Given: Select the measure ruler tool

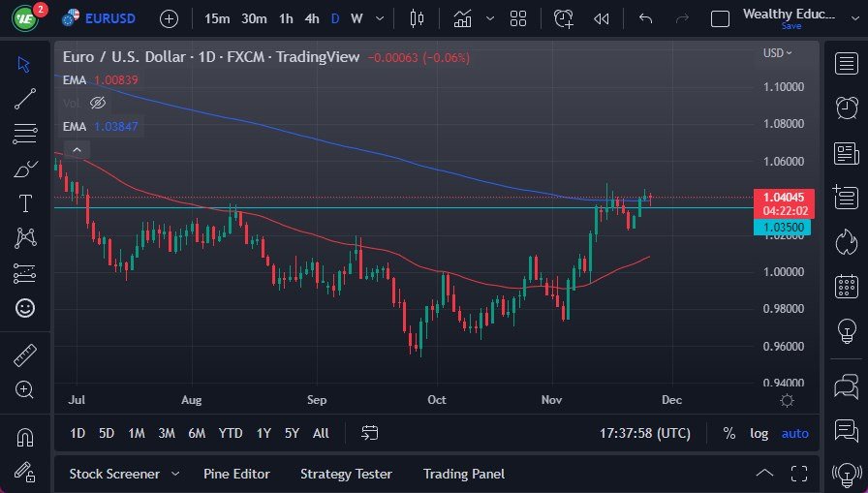Looking at the screenshot, I should tap(25, 354).
